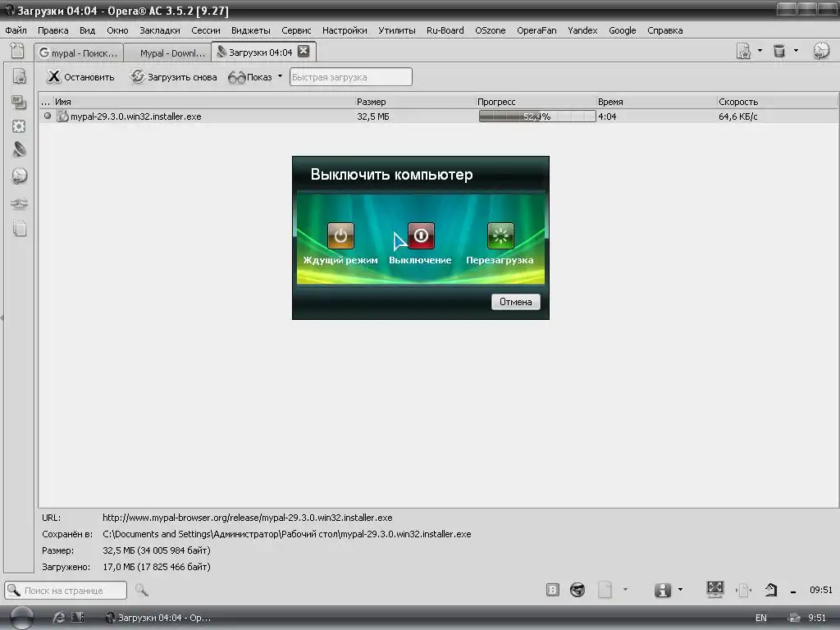The width and height of the screenshot is (840, 630).
Task: Open the Notes pages sidebar icon
Action: (20, 228)
